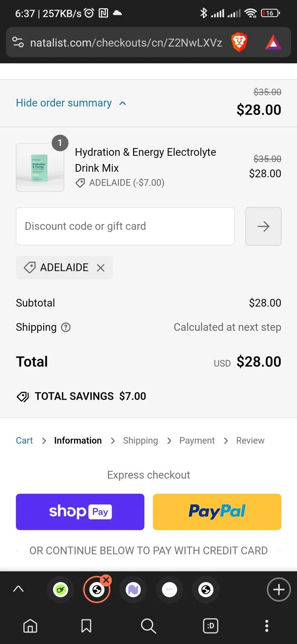Tap the site settings icon in address bar
The height and width of the screenshot is (644, 297).
tap(18, 43)
